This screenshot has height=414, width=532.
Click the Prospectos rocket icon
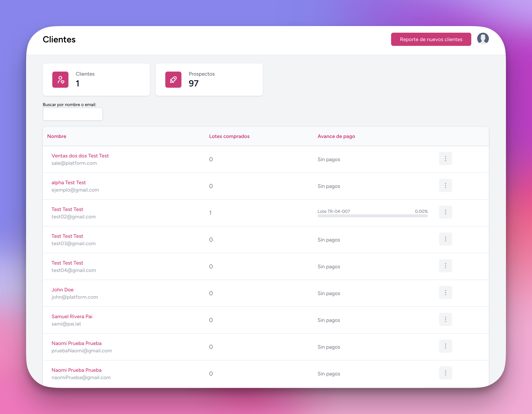(173, 80)
